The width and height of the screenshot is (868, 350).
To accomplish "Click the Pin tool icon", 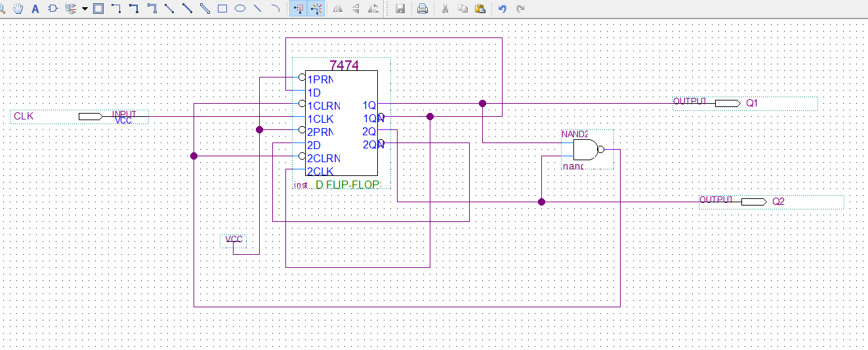I will [x=71, y=9].
